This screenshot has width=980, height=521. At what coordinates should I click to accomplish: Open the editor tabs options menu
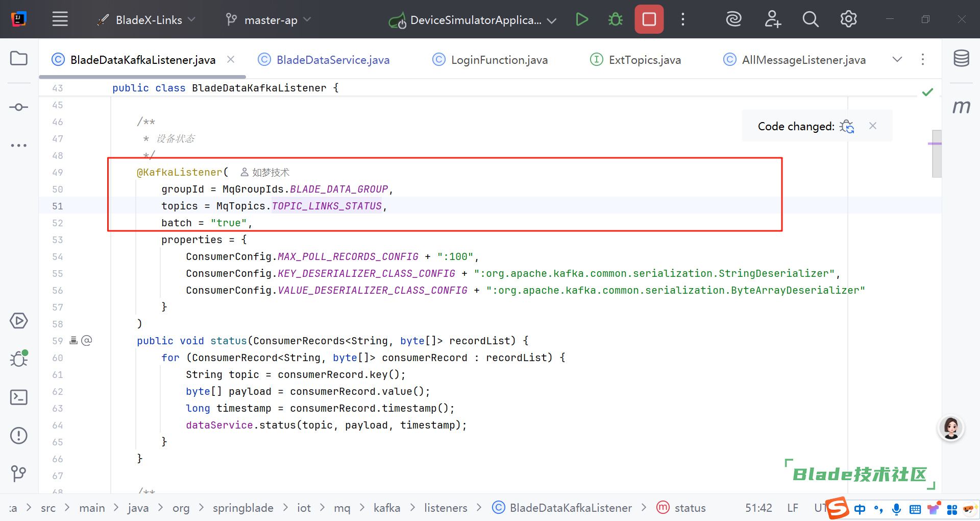[x=922, y=60]
